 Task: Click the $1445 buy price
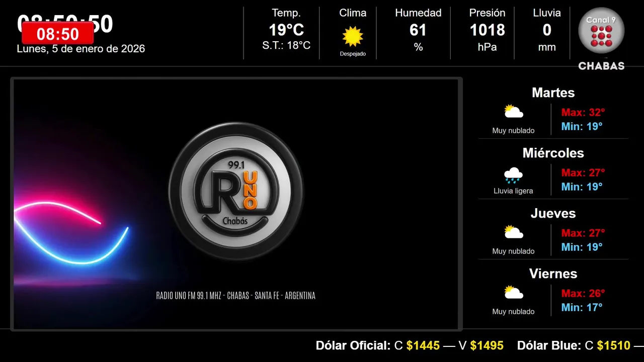tap(423, 345)
